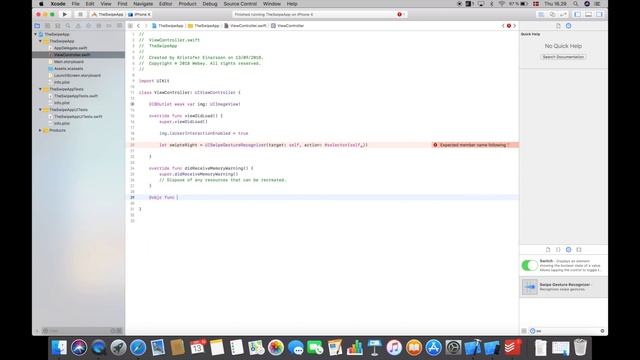Screen dimensions: 640x360
Task: Open the Issue navigator warning icon
Action: [78, 26]
